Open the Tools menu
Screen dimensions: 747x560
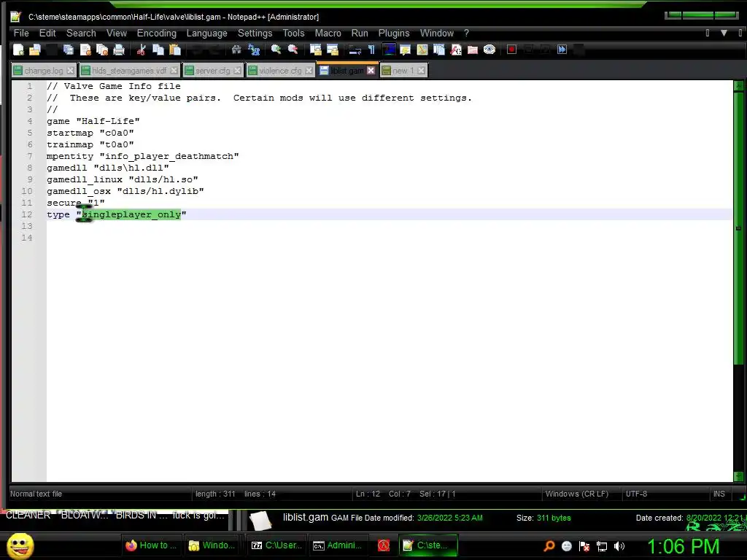tap(293, 33)
